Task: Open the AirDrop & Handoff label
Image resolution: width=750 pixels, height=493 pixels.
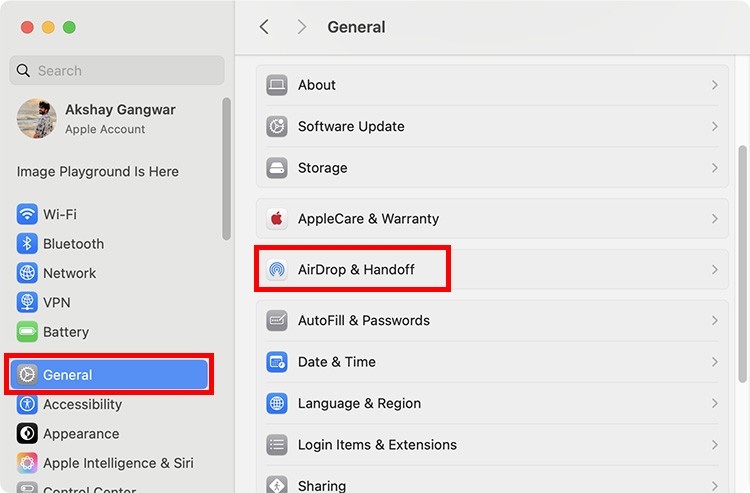Action: 356,270
